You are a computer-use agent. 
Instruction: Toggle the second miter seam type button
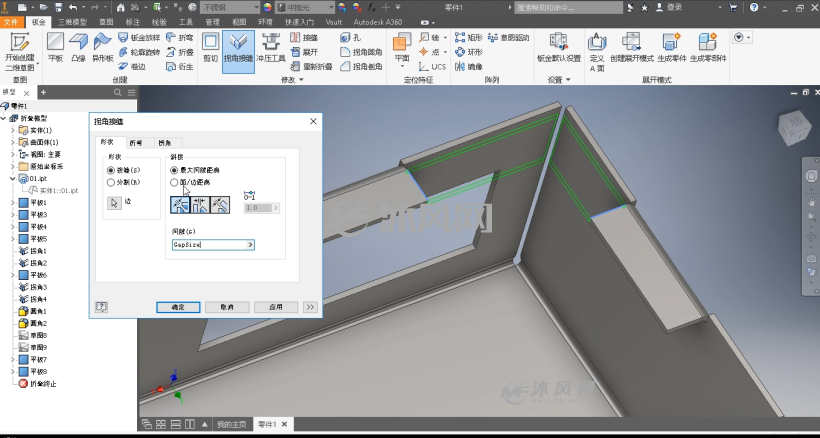coord(200,205)
